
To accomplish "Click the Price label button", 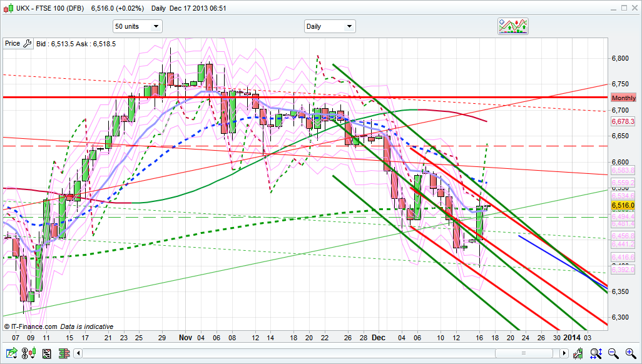I will (12, 44).
